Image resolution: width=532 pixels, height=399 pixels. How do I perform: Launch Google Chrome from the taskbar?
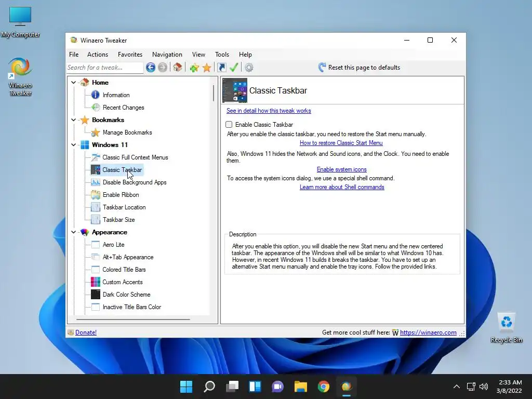(324, 387)
